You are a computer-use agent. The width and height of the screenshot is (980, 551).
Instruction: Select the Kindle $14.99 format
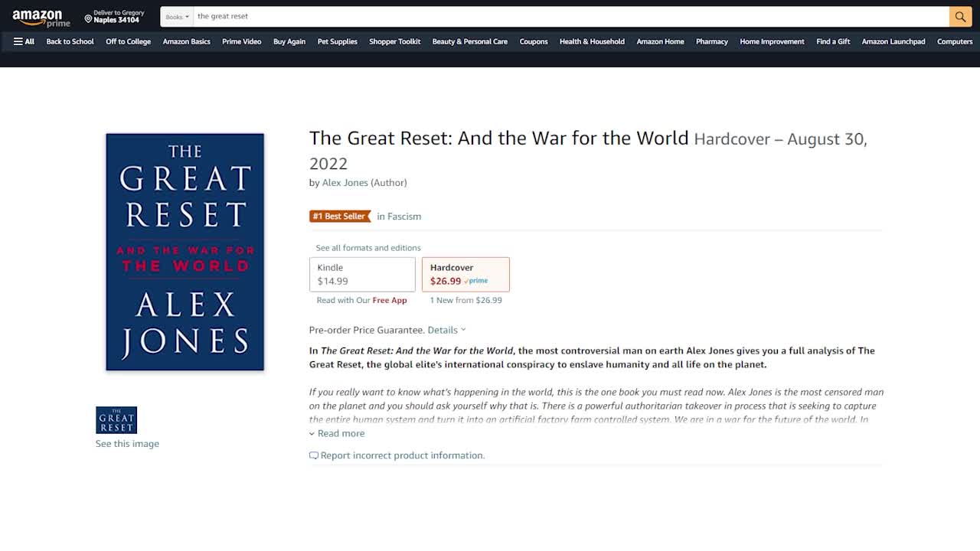[362, 274]
